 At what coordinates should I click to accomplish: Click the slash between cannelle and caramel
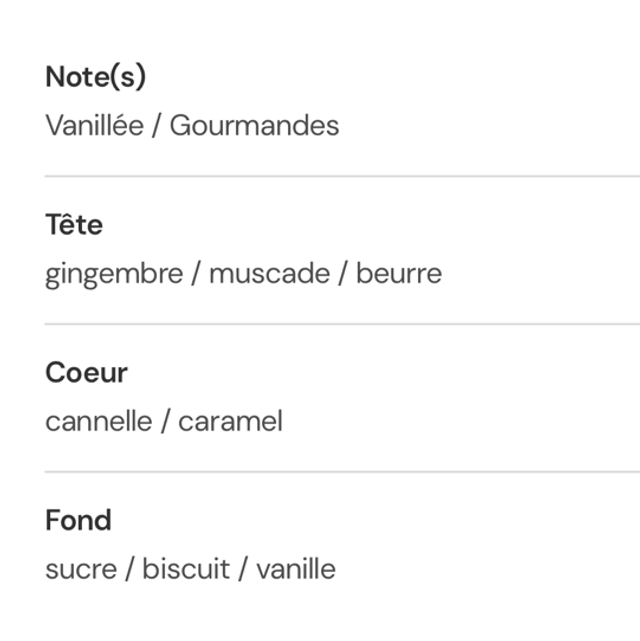[x=166, y=421]
